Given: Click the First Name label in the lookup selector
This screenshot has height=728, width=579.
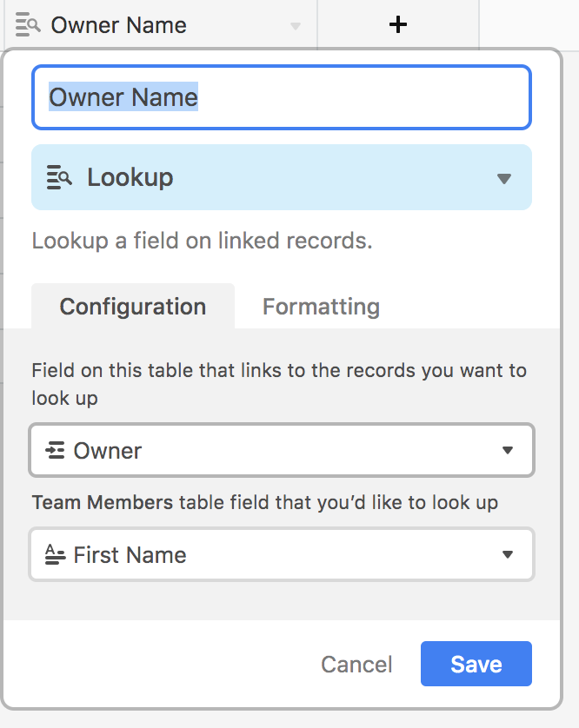Looking at the screenshot, I should click(x=130, y=555).
